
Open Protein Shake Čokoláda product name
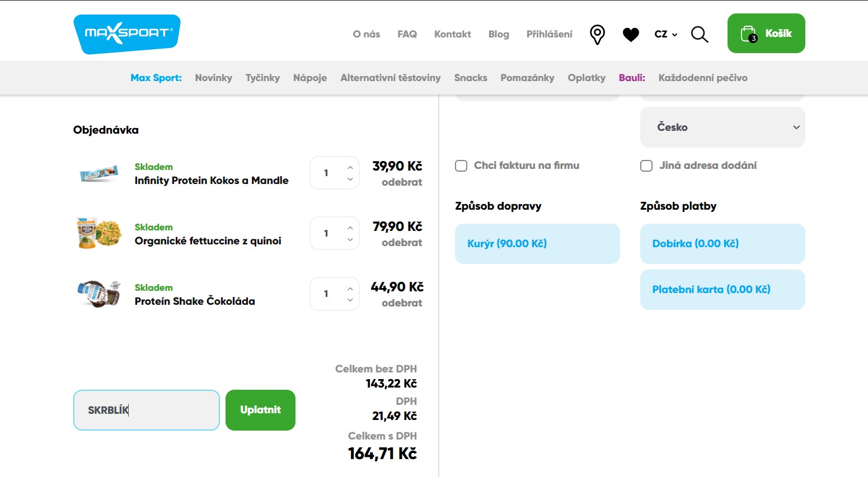195,301
